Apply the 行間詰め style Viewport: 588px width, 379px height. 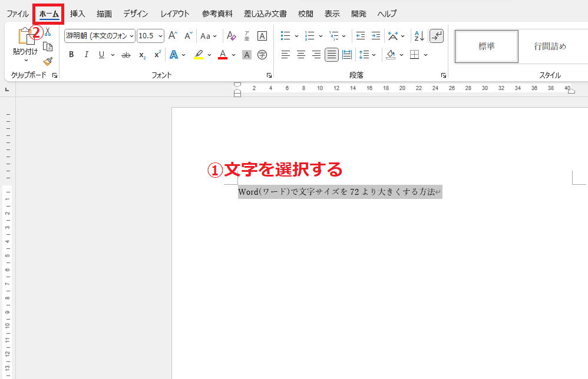pyautogui.click(x=550, y=46)
